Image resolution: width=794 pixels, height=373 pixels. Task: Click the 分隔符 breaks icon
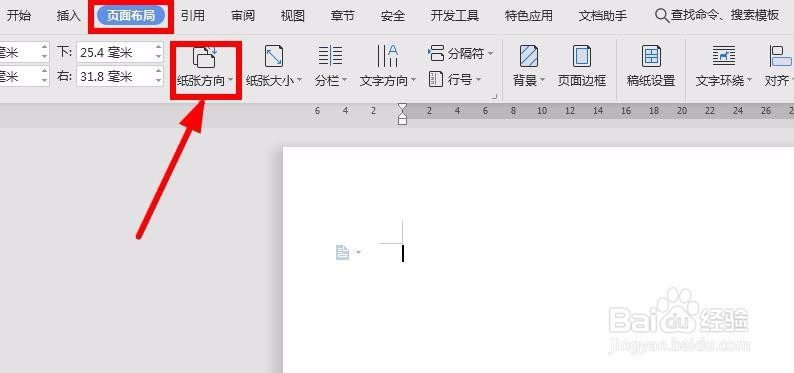pos(435,53)
